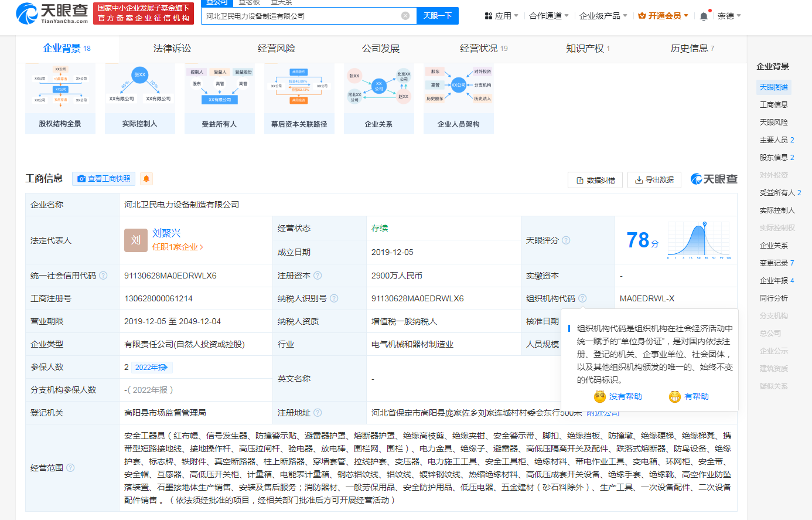Switch to the 公司发展 tab

pos(380,49)
